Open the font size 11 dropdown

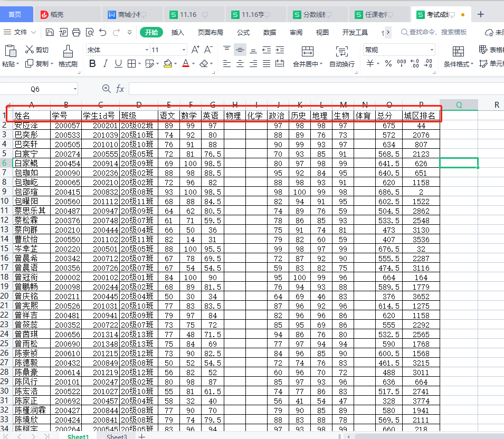(x=184, y=50)
